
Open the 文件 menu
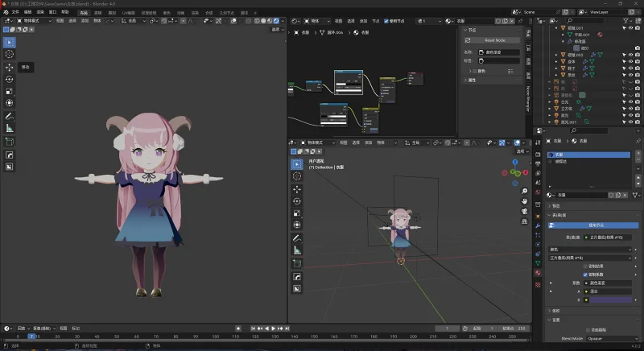click(x=15, y=12)
